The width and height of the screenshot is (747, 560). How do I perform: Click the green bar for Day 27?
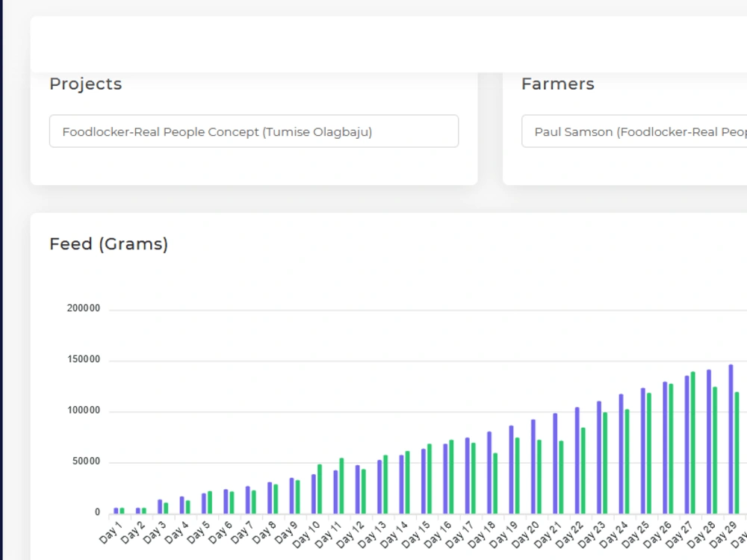coord(692,442)
